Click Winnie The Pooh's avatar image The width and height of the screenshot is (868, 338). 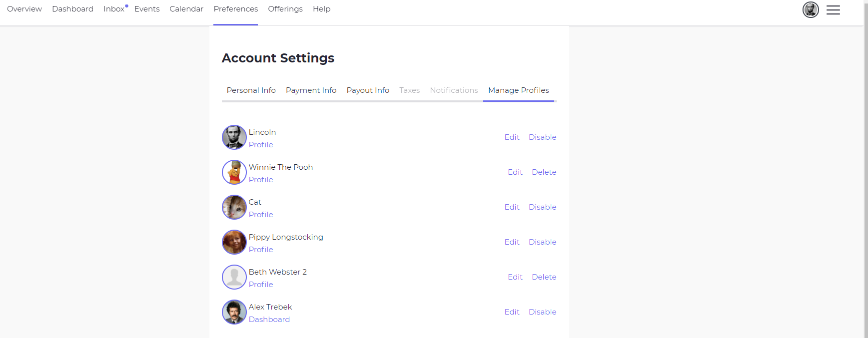pyautogui.click(x=234, y=172)
